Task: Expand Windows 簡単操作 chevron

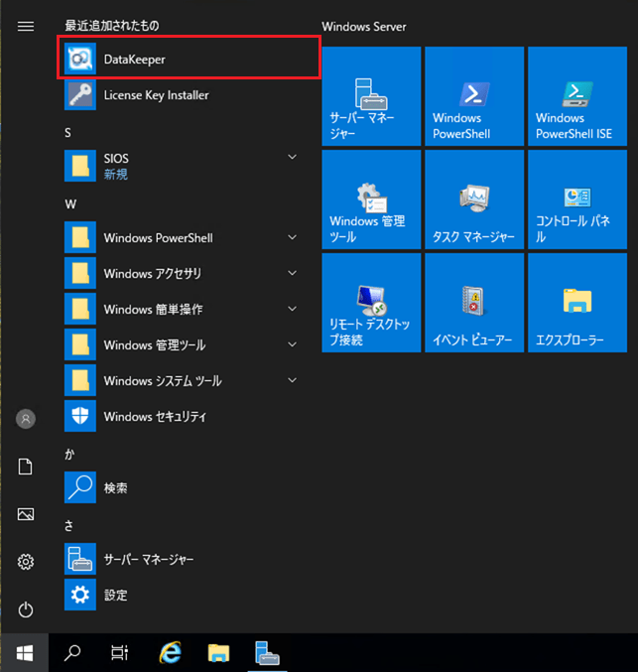Action: pos(293,309)
